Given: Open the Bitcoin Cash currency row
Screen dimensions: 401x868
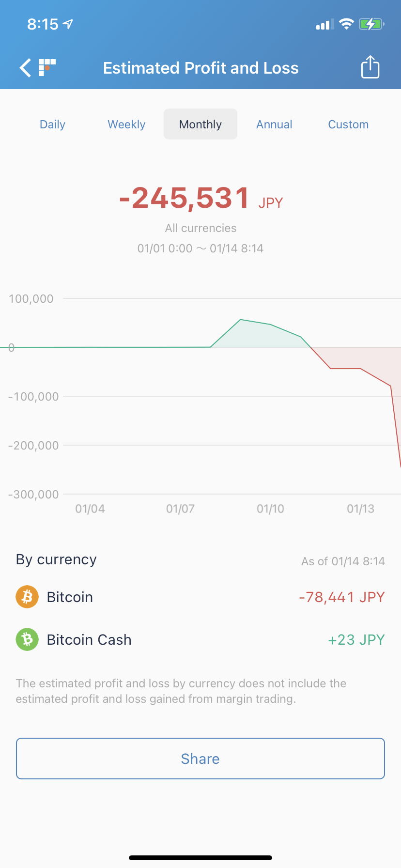Looking at the screenshot, I should point(200,639).
